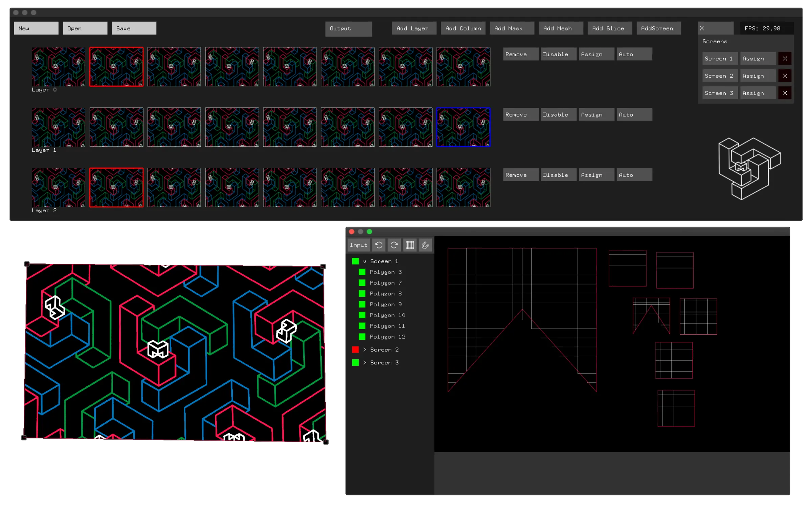This screenshot has height=508, width=812.
Task: Click Auto in the Layer 0 row
Action: (x=634, y=54)
